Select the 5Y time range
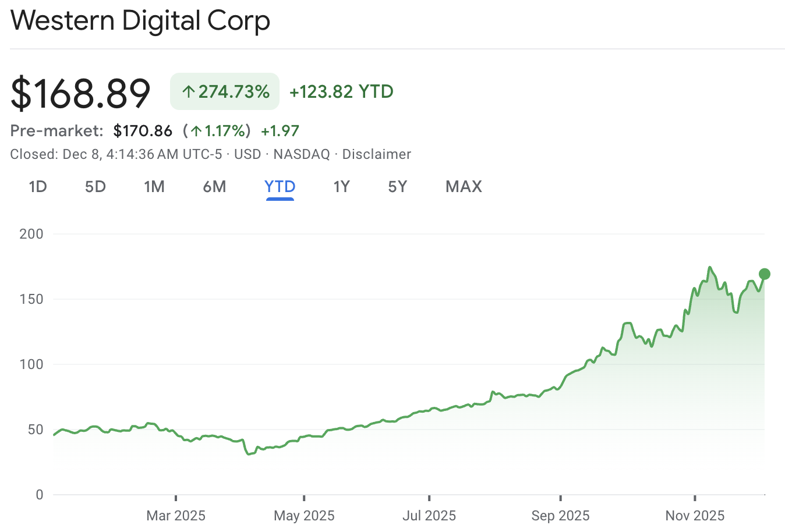 [398, 186]
